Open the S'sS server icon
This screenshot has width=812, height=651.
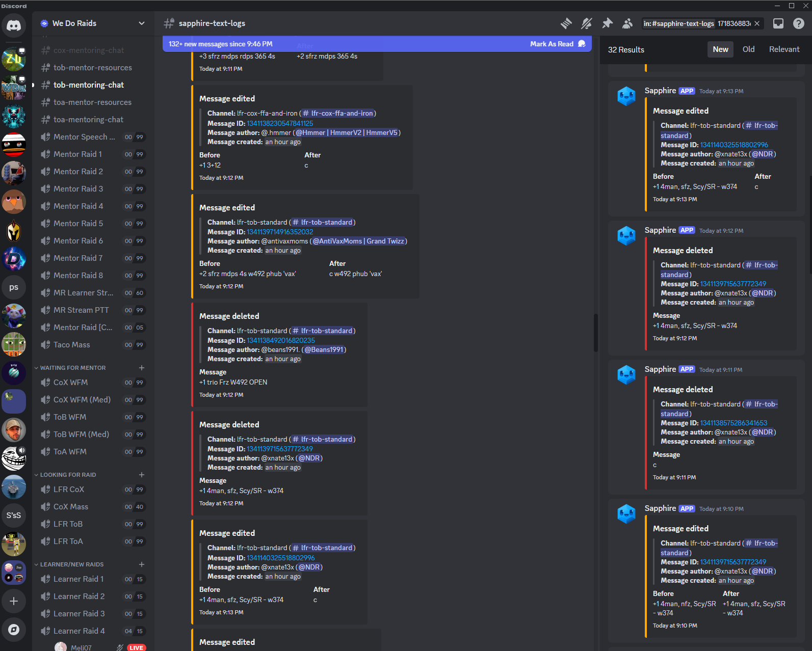[x=14, y=516]
